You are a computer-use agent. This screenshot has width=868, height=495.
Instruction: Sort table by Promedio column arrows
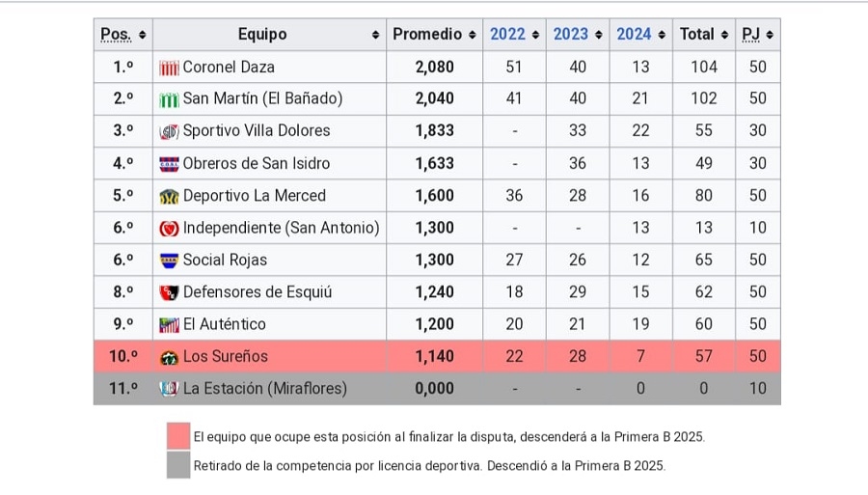(x=473, y=35)
